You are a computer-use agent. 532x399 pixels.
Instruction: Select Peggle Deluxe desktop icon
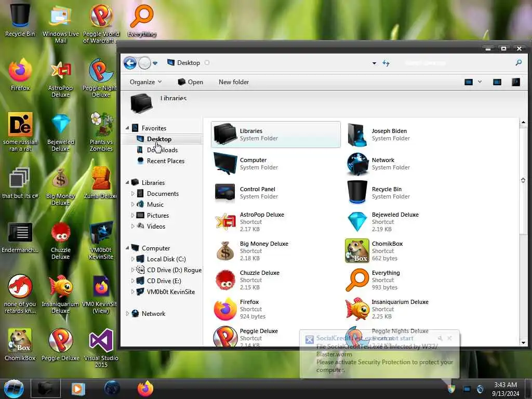60,344
